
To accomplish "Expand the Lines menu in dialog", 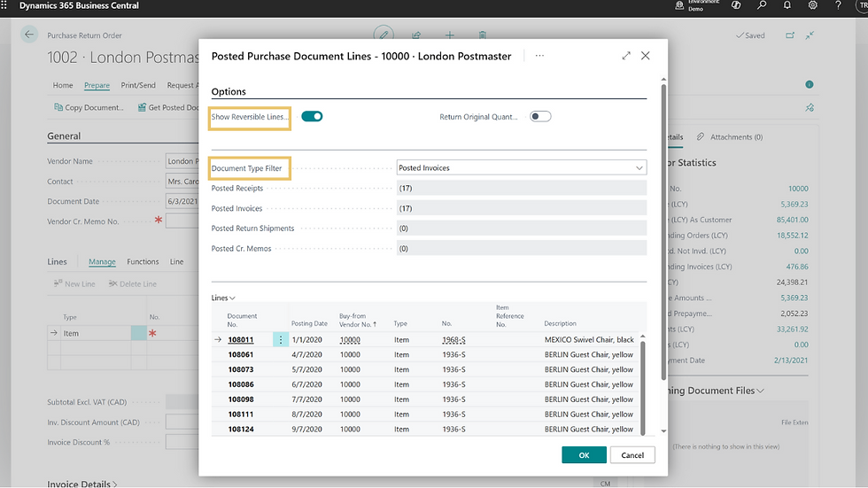I will [x=223, y=298].
